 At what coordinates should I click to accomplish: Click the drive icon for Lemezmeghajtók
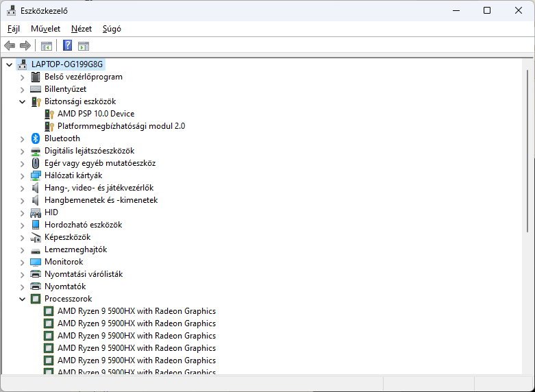pyautogui.click(x=36, y=251)
